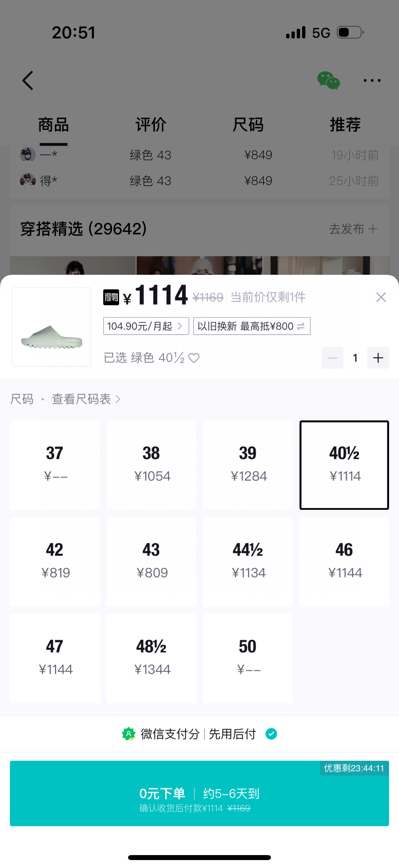Select size 43 at ¥809
Viewport: 399px width, 868px height.
pyautogui.click(x=151, y=562)
